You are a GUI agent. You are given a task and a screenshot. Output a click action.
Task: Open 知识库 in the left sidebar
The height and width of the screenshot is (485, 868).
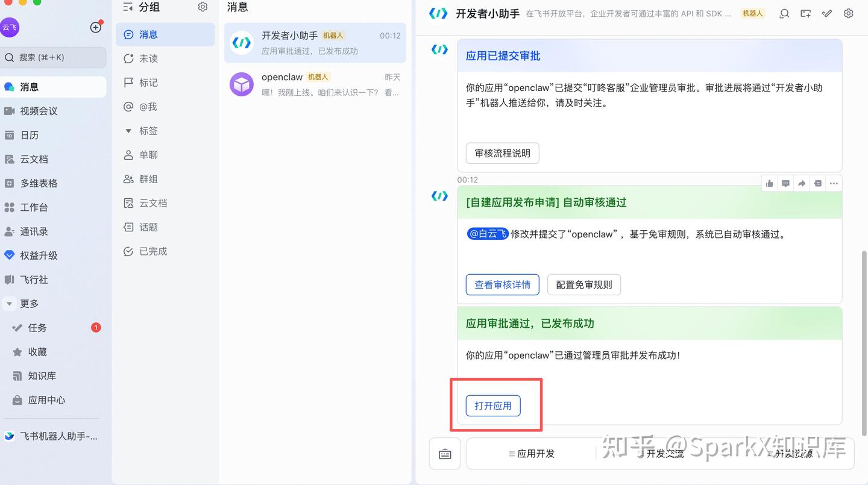tap(53, 376)
